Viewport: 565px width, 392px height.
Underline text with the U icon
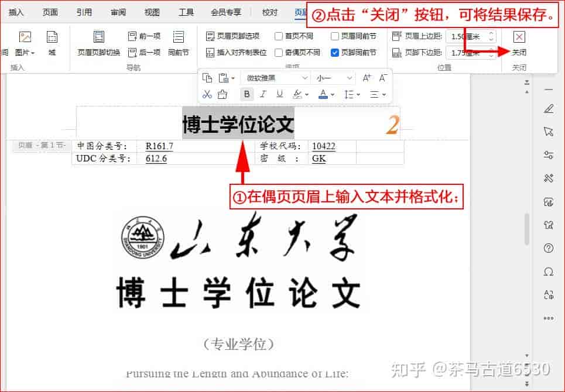(280, 94)
